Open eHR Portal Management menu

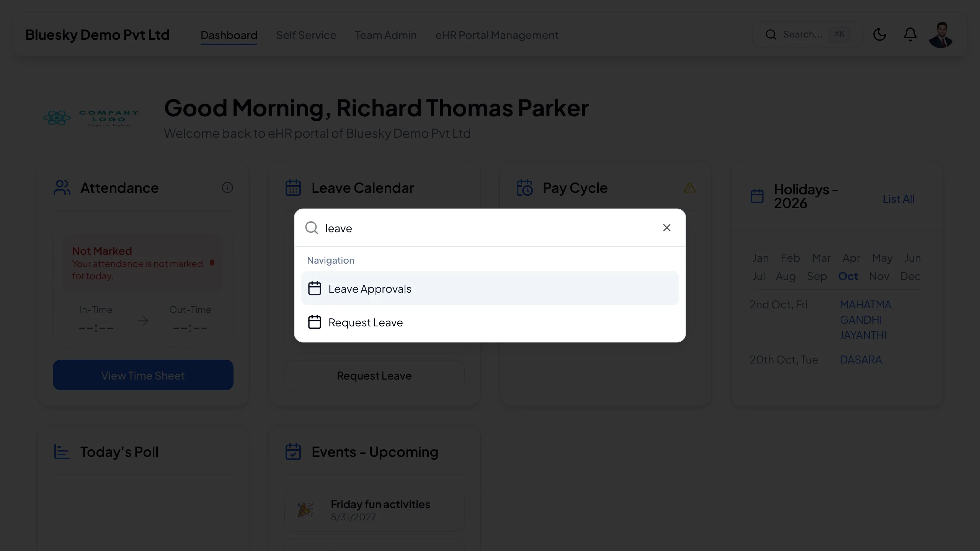(497, 35)
